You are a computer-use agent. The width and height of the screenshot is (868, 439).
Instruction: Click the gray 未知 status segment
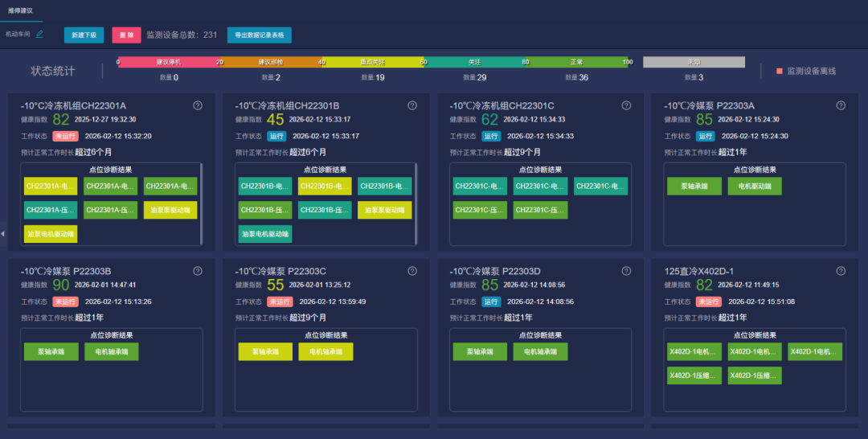(x=694, y=62)
